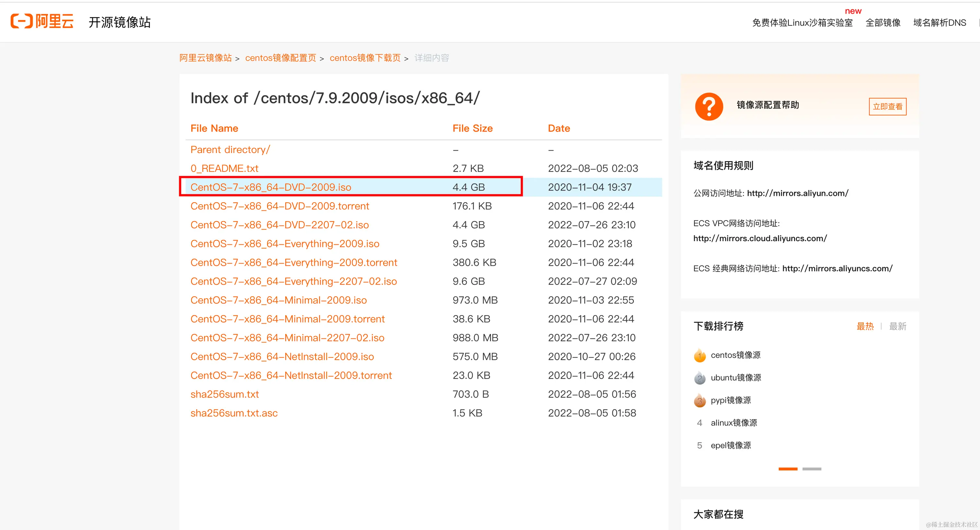Click the 973.0 MB file size
980x530 pixels.
pyautogui.click(x=475, y=300)
